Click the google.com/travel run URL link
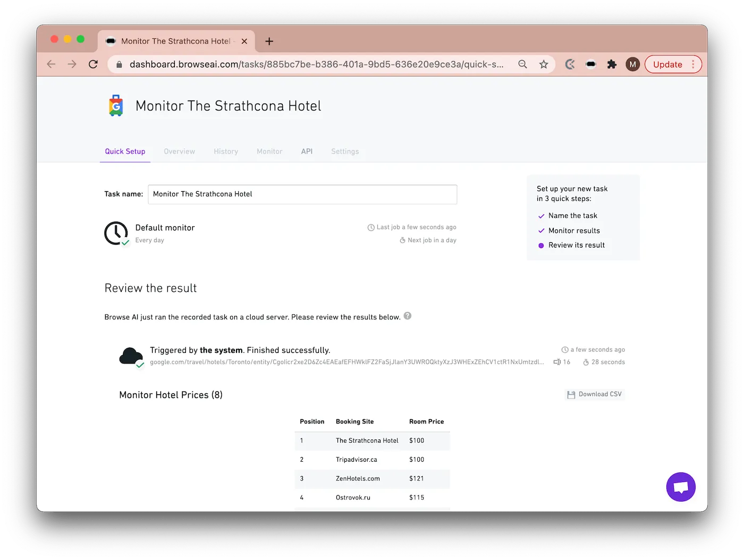The width and height of the screenshot is (744, 560). (346, 362)
